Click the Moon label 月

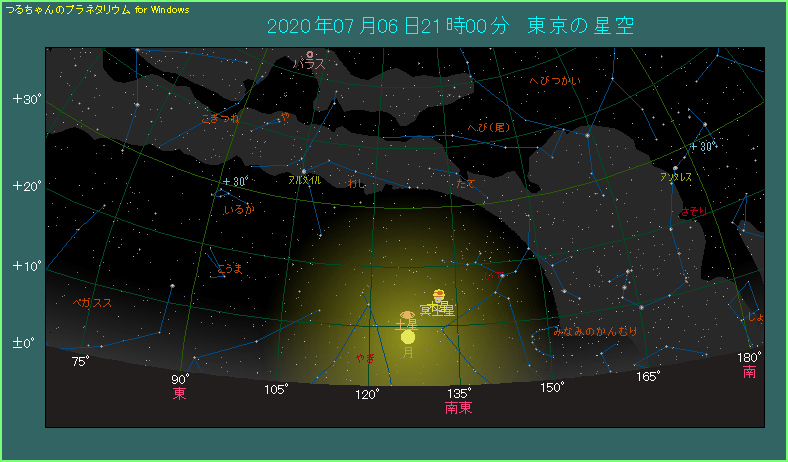point(408,353)
